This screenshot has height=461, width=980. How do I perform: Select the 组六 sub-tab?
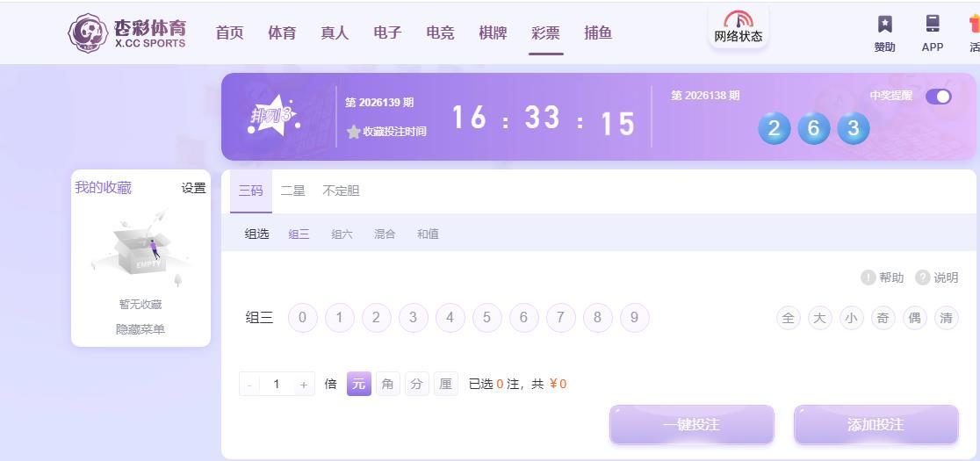(342, 234)
